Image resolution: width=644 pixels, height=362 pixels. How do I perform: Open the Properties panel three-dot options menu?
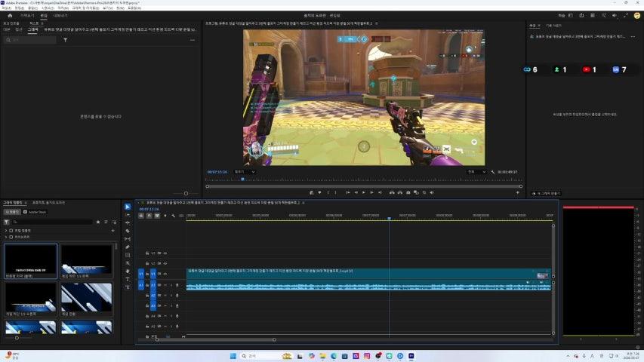[x=633, y=36]
